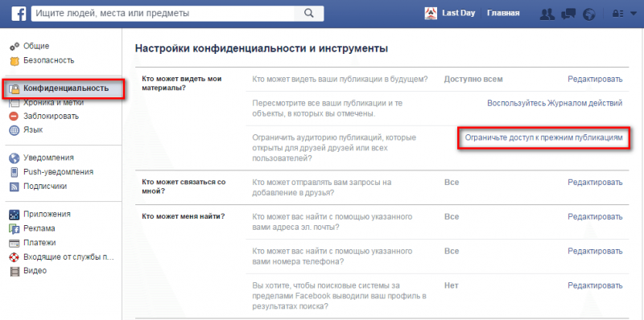Open friend requests icon in top bar
The width and height of the screenshot is (644, 320).
pos(547,14)
